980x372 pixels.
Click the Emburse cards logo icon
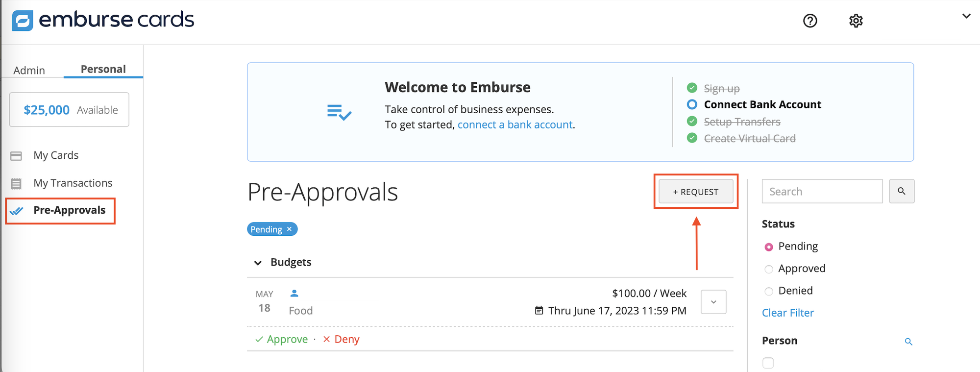click(x=23, y=21)
